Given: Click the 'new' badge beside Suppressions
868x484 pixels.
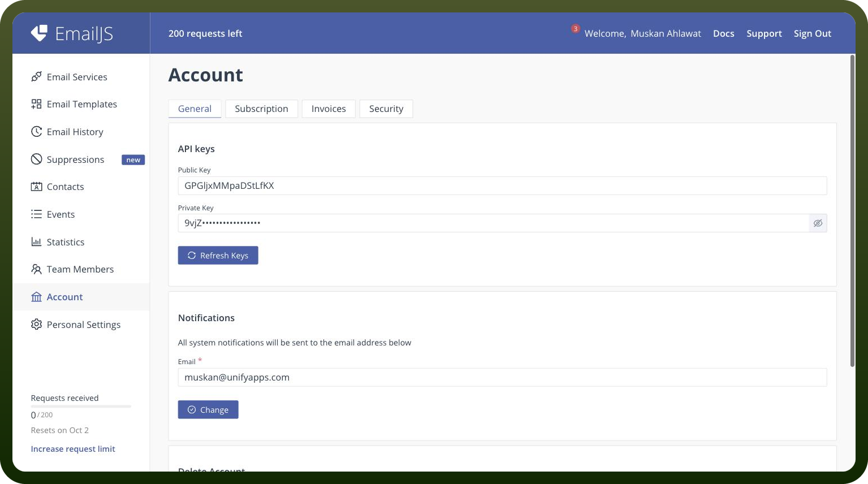Looking at the screenshot, I should coord(133,160).
